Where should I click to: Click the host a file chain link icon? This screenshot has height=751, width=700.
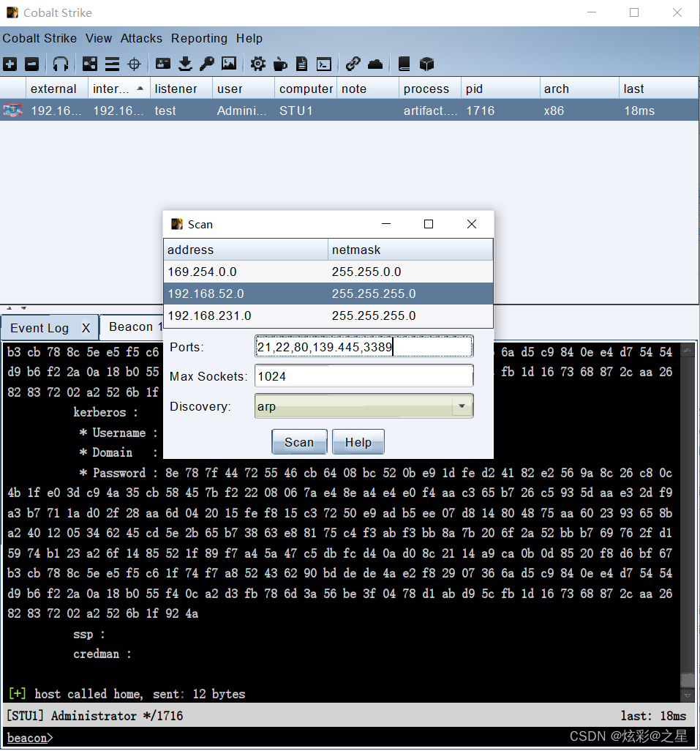(353, 64)
